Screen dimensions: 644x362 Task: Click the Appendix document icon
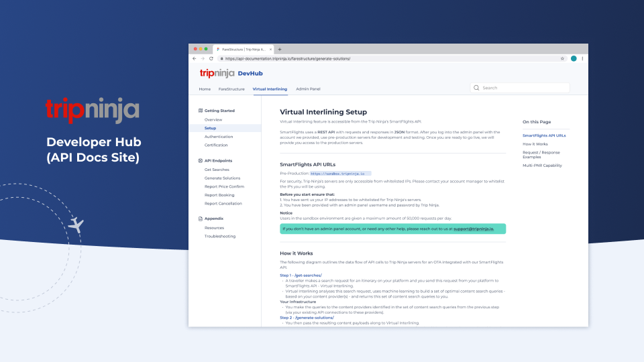[201, 219]
